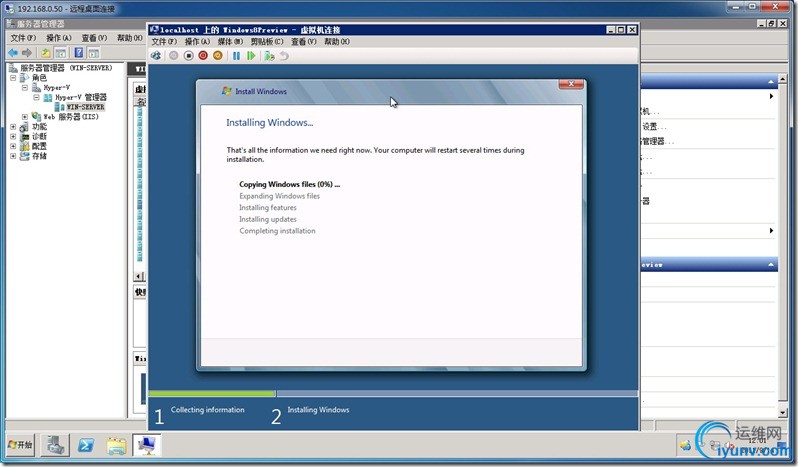
Task: Open 文件 menu in VM connection window
Action: [x=164, y=42]
